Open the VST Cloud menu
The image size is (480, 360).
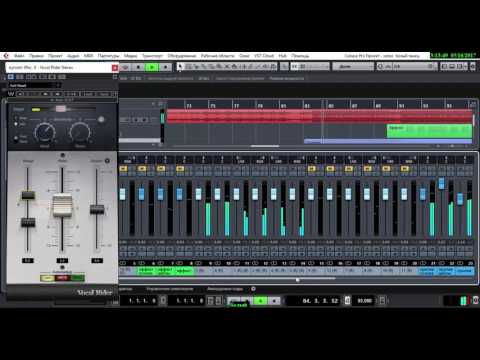[264, 56]
